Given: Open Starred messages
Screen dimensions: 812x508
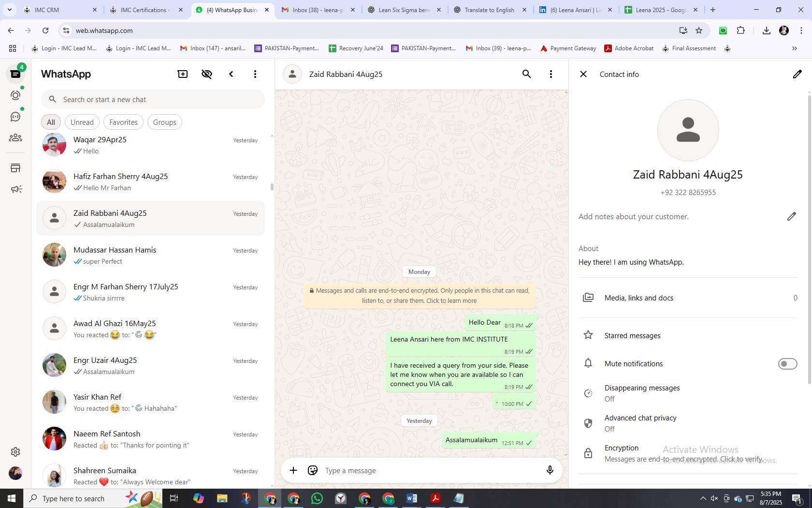Looking at the screenshot, I should 688,335.
